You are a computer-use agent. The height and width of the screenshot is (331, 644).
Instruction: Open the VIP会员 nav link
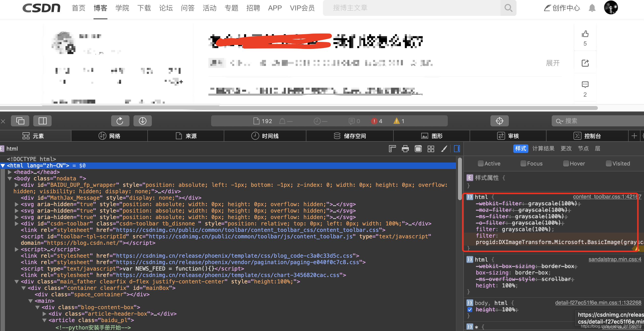(302, 8)
